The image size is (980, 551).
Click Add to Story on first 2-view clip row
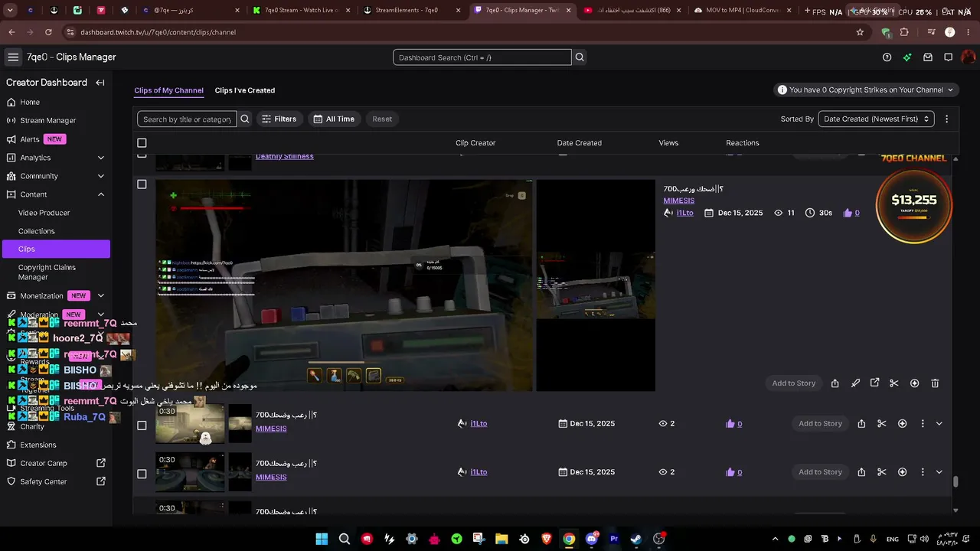pyautogui.click(x=820, y=424)
